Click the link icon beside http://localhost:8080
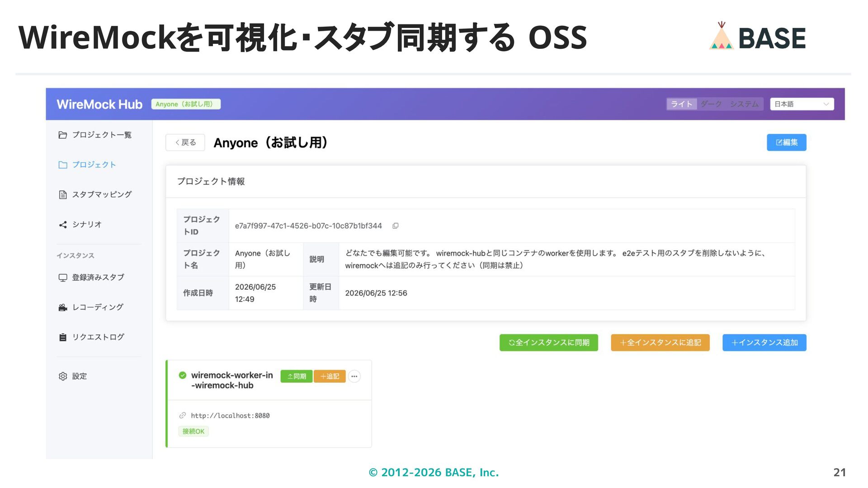This screenshot has width=868, height=488. tap(183, 416)
